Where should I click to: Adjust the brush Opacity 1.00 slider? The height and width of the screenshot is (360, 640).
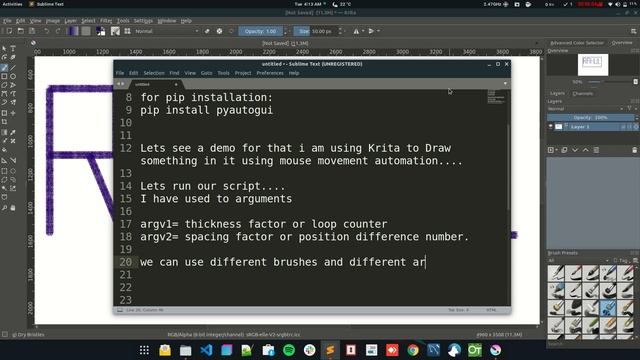click(x=260, y=31)
